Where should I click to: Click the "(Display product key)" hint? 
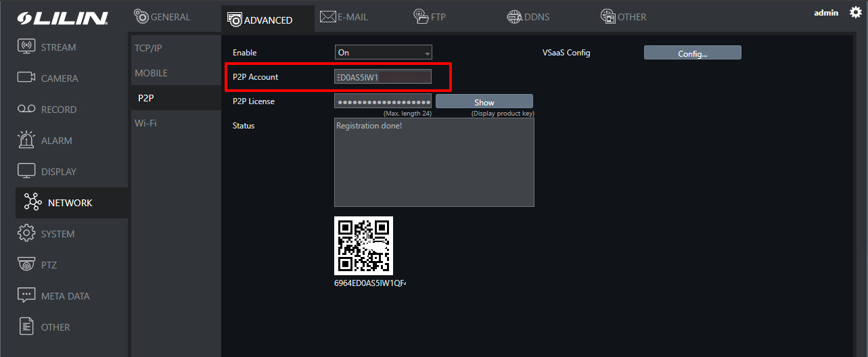tap(503, 114)
